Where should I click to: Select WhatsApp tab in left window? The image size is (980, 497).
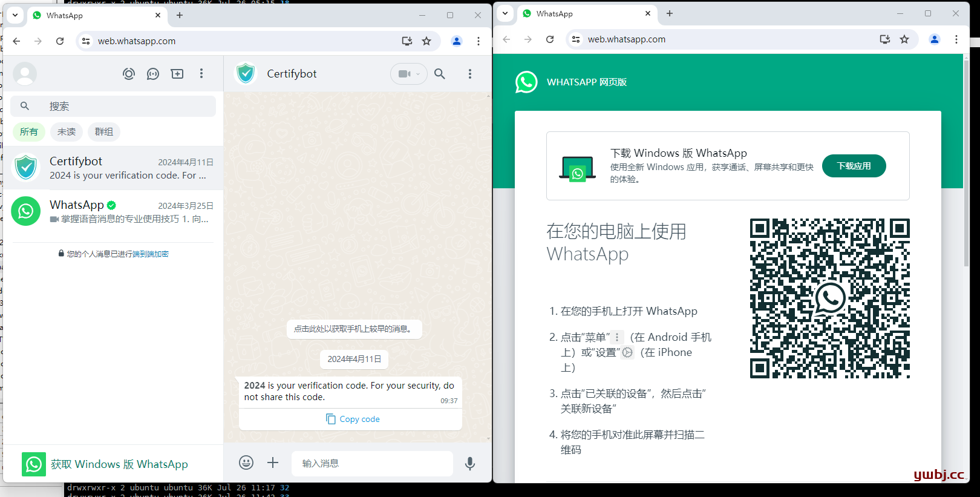tap(97, 15)
